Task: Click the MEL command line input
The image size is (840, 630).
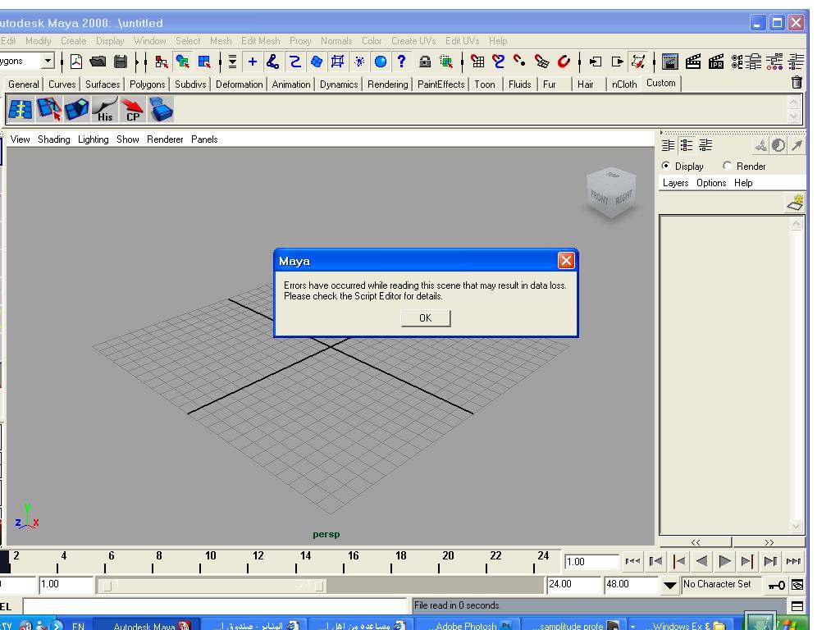Action: (x=215, y=606)
